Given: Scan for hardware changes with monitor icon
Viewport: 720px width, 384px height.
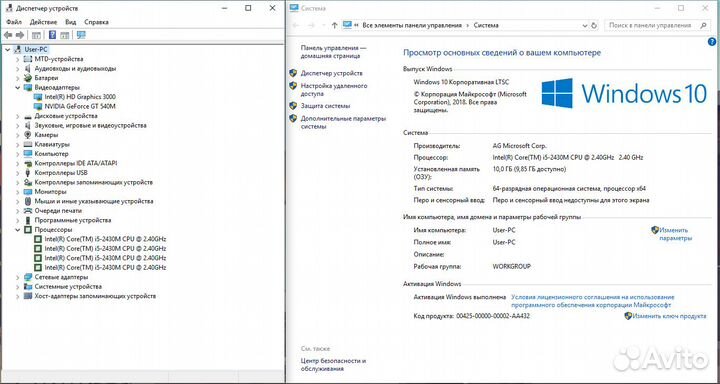Looking at the screenshot, I should click(81, 35).
